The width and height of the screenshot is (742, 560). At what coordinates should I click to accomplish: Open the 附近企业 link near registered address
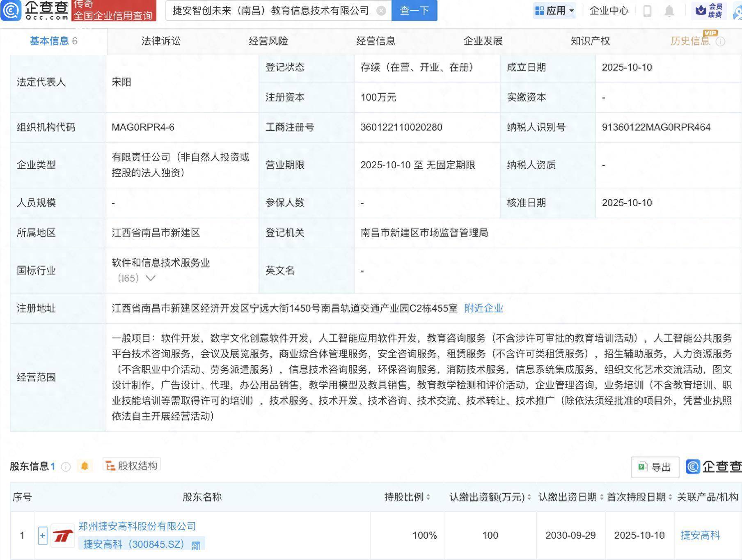tap(483, 308)
